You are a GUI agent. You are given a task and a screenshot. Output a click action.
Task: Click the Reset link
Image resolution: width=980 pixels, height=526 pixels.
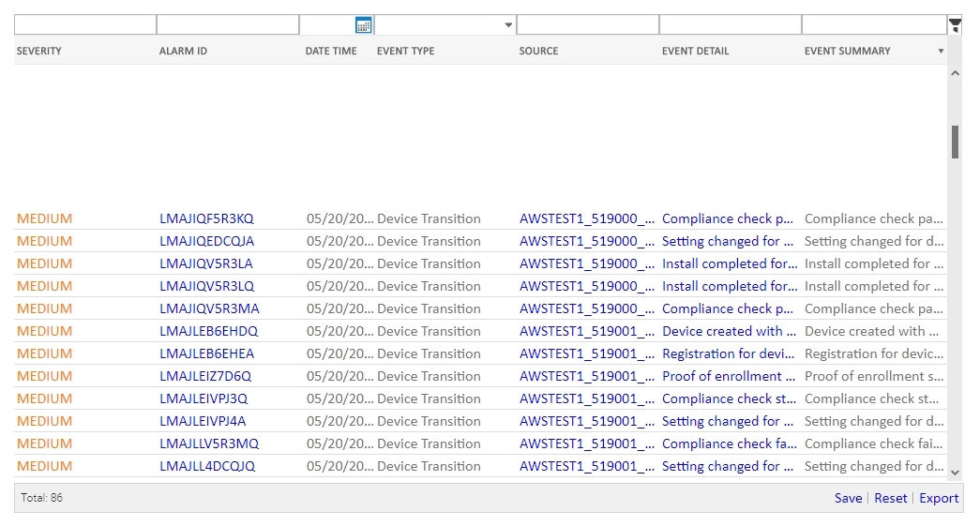tap(890, 498)
